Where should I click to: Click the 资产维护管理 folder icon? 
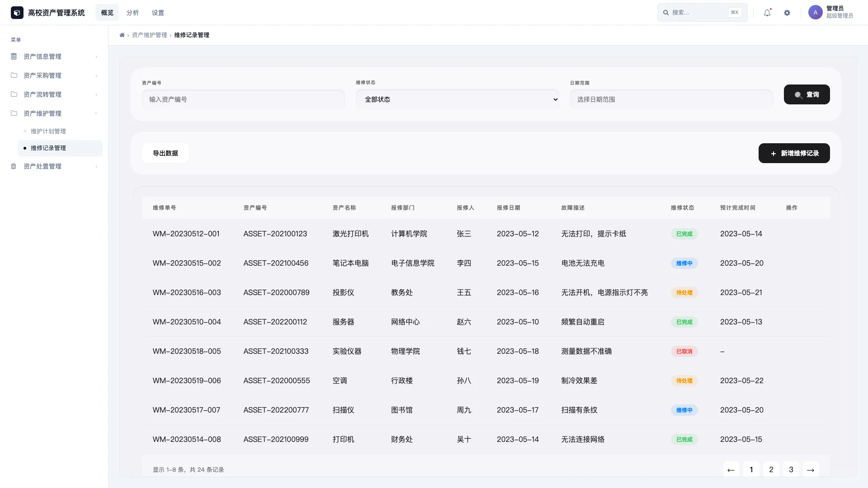[x=14, y=113]
